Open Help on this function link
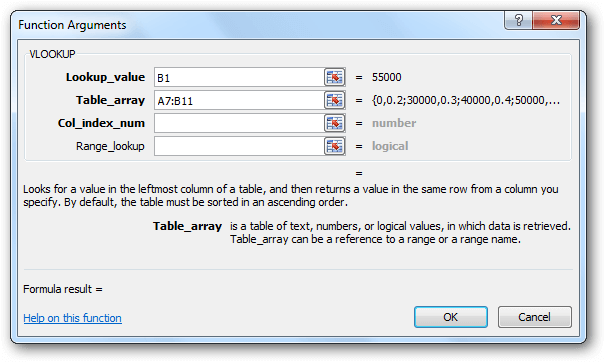 pyautogui.click(x=73, y=318)
